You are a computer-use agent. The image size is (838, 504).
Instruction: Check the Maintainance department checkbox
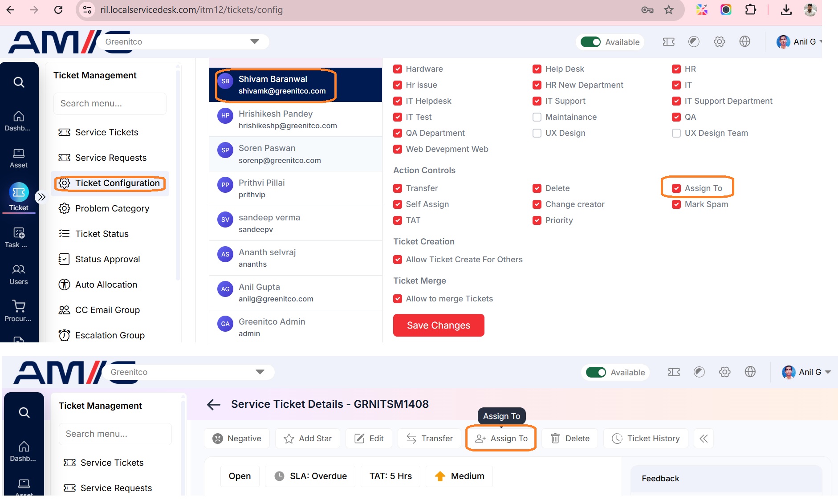click(x=537, y=117)
